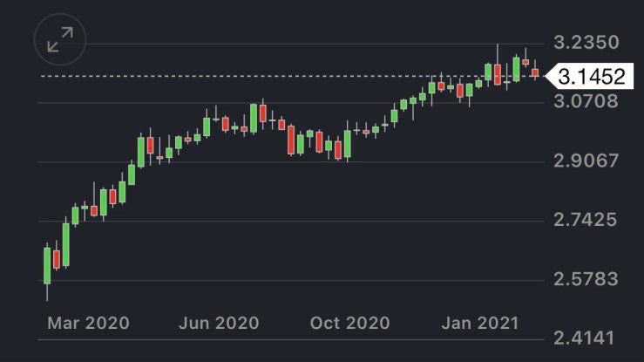Click the 3.2350 price axis label
Screen dimensions: 644x362
coord(586,43)
